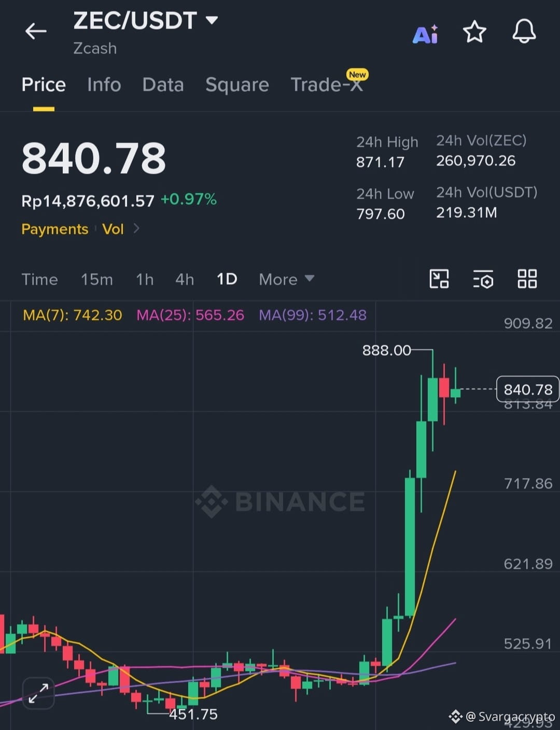The height and width of the screenshot is (730, 560).
Task: Add ZEC/USDT to favorites star
Action: tap(474, 32)
